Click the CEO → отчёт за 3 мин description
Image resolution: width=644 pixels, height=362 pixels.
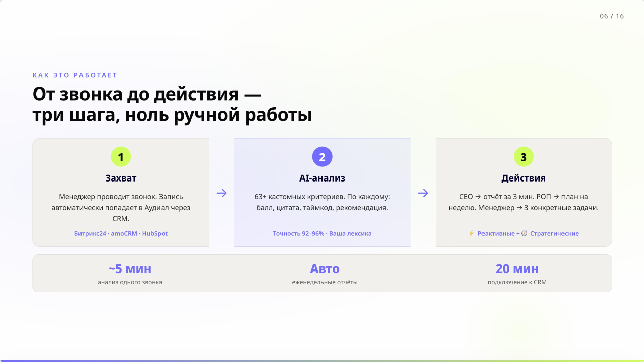click(x=523, y=202)
